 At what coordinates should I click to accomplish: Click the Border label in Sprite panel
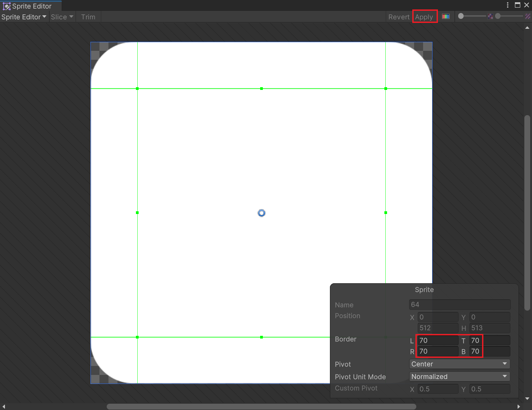345,339
